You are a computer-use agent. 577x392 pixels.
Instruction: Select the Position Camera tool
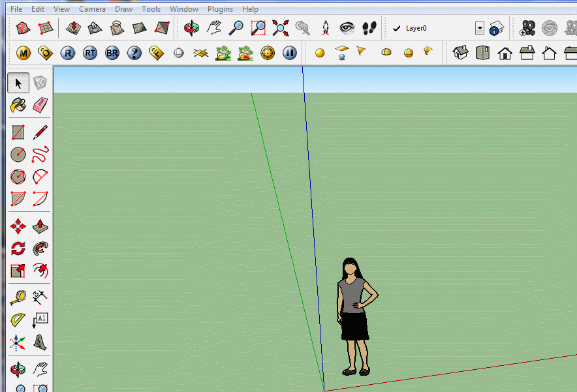[325, 28]
